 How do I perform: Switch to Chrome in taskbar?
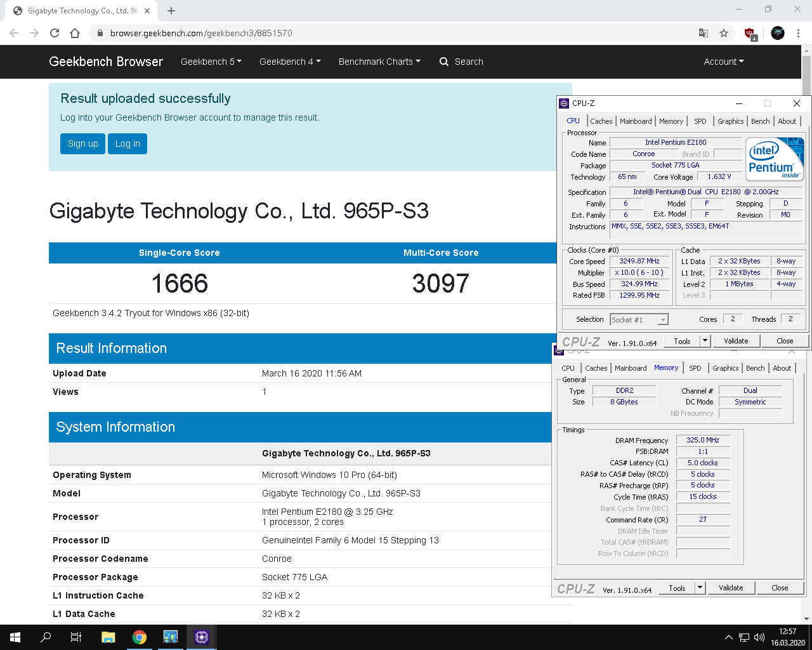point(140,637)
